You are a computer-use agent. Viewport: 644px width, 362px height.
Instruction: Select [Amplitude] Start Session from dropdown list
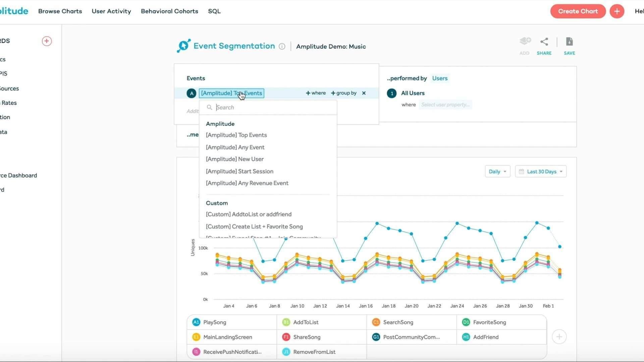tap(239, 171)
